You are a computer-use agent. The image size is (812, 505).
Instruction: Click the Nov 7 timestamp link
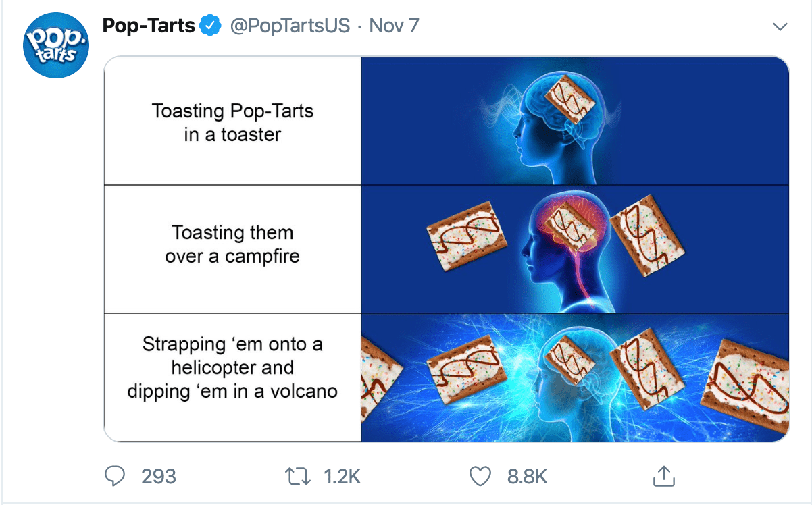(x=395, y=25)
